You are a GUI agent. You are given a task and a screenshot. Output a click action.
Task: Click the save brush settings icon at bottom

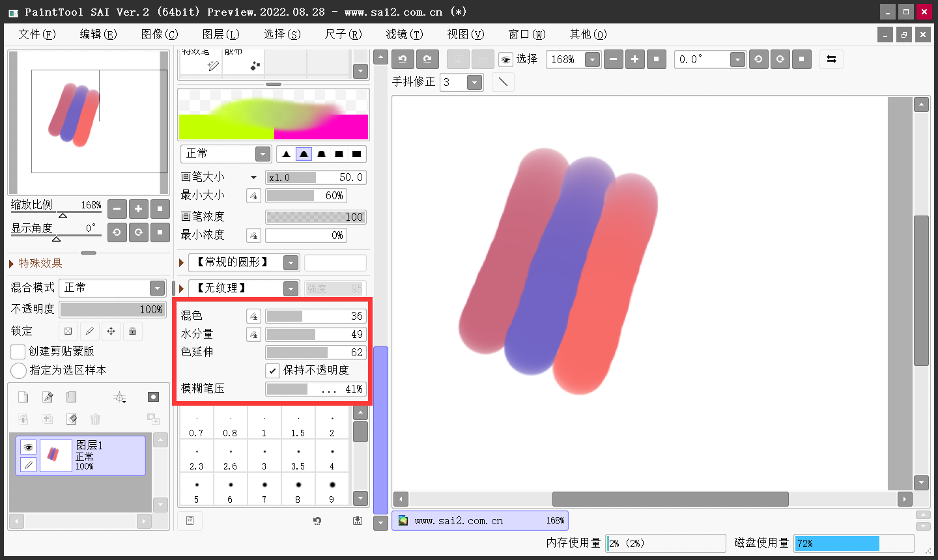click(x=358, y=521)
